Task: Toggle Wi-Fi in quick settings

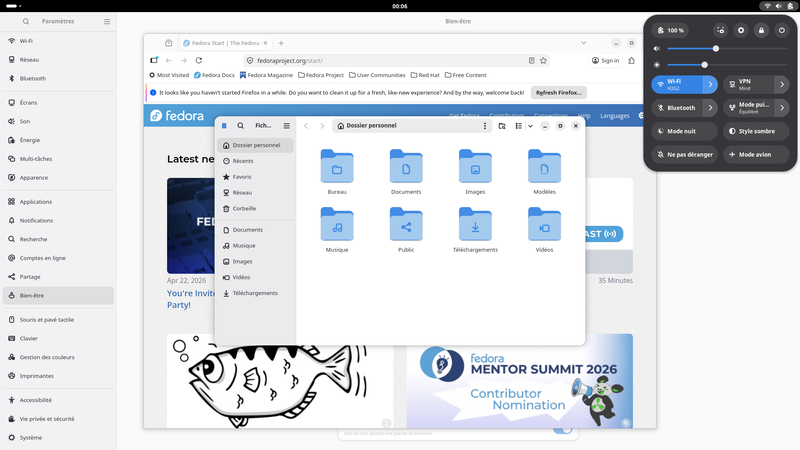Action: (678, 84)
